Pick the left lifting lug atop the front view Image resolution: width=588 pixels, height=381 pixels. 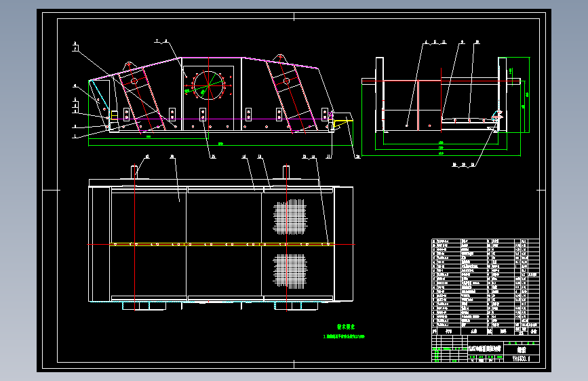(x=129, y=65)
